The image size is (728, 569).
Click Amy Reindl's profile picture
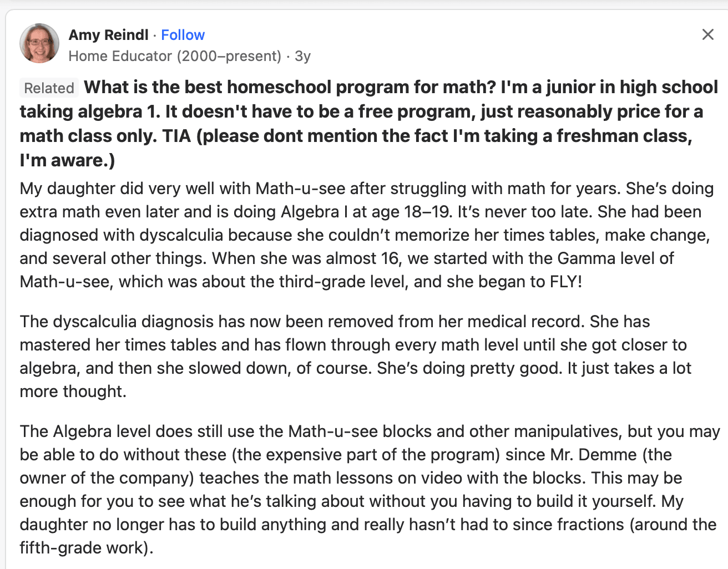[39, 43]
